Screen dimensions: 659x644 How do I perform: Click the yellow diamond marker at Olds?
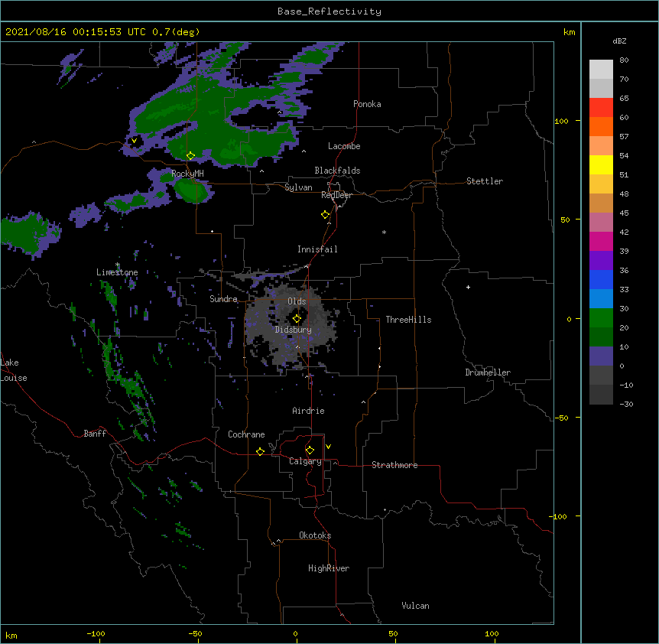coord(297,319)
